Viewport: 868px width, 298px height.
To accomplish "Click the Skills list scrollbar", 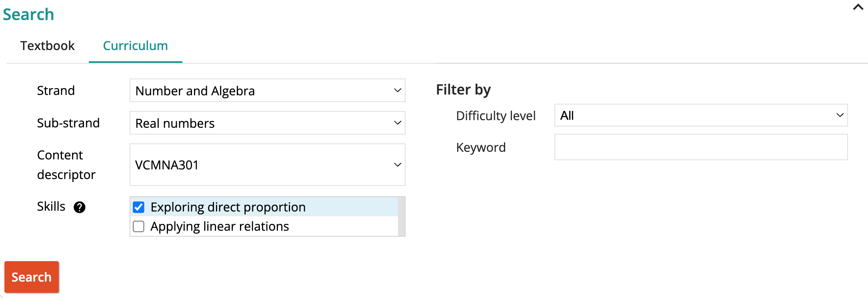I will point(402,216).
